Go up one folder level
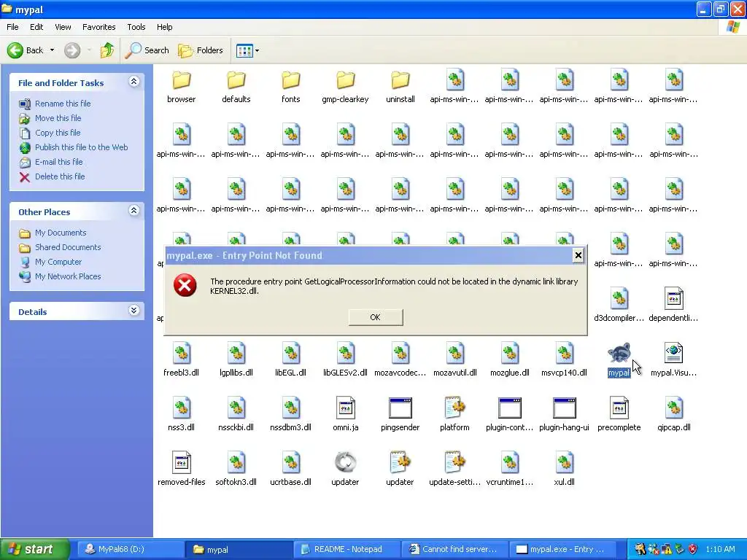Screen dimensions: 747x560 (x=107, y=50)
